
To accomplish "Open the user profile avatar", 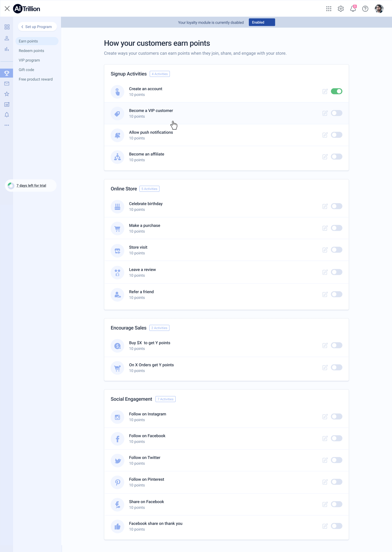I will (379, 9).
